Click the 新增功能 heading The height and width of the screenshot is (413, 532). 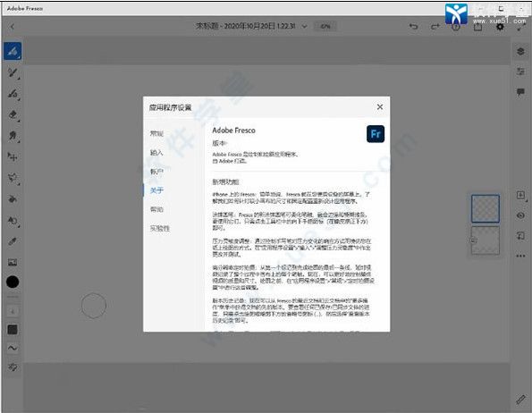click(x=225, y=182)
